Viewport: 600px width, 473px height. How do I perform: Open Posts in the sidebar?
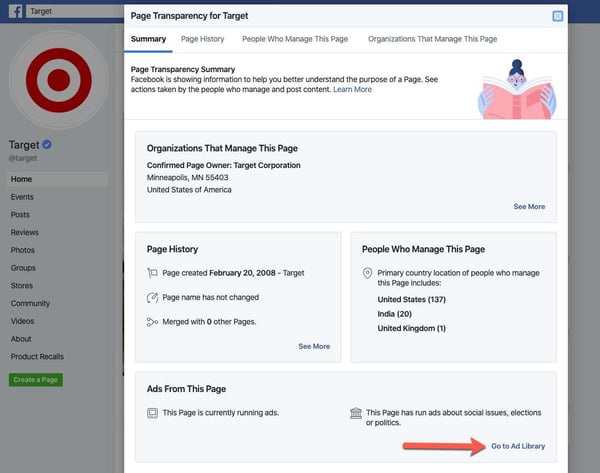(x=20, y=215)
